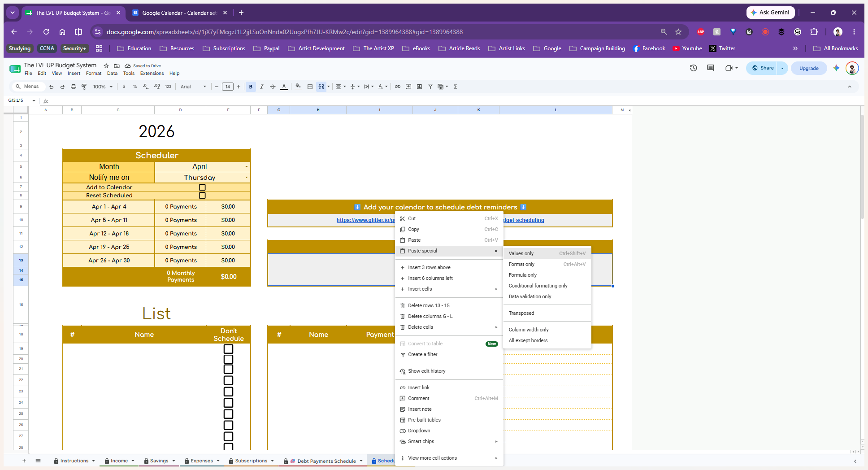Viewport: 868px width, 470px height.
Task: Expand the Share options arrow
Action: click(x=782, y=68)
